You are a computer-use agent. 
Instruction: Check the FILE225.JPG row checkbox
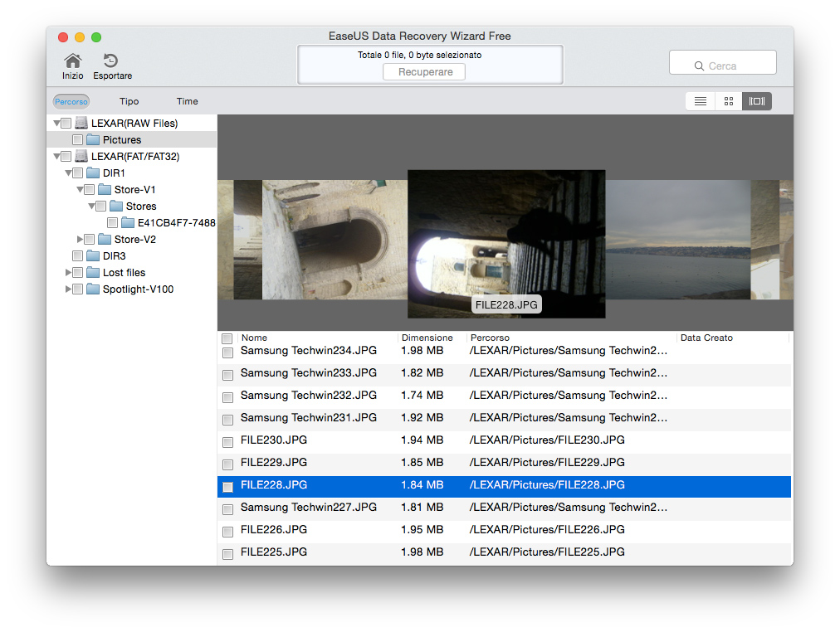pos(227,554)
